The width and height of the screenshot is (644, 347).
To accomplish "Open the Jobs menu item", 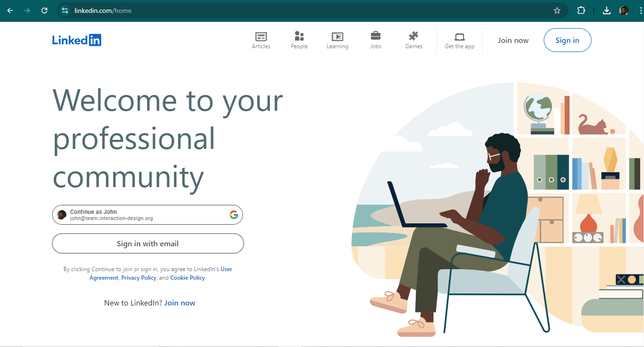I will (375, 36).
